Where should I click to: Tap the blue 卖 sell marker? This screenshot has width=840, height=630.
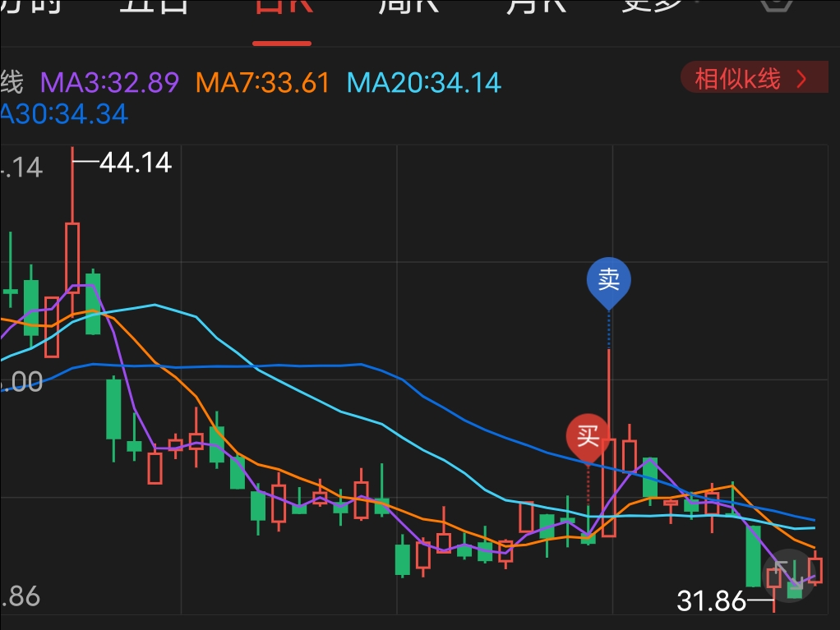click(x=608, y=282)
